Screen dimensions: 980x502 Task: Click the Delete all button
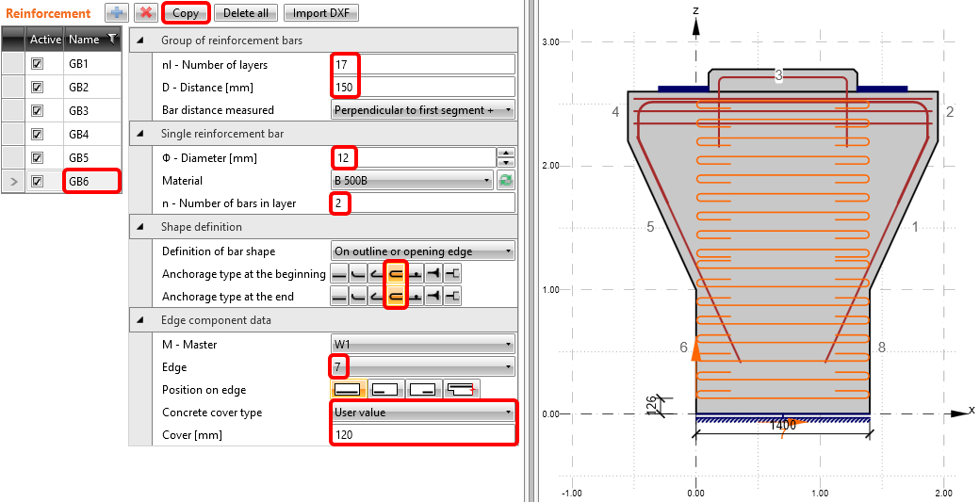245,13
